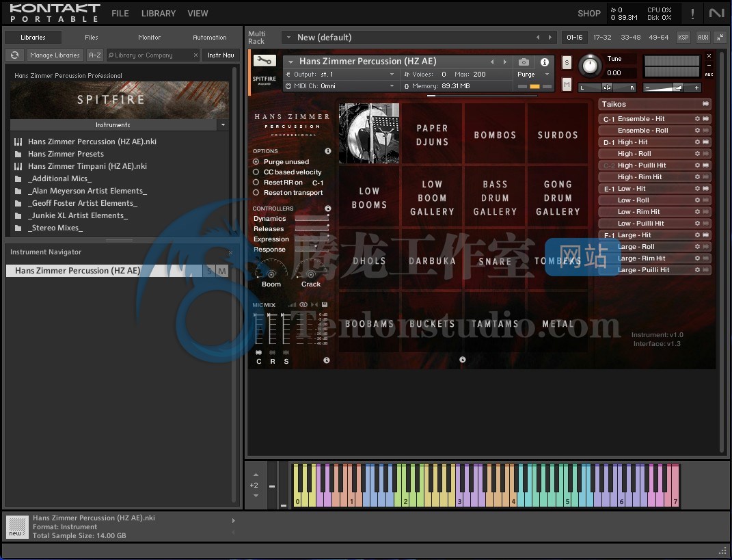Open gear settings for Ensemble - Hit
Image resolution: width=732 pixels, height=560 pixels.
coord(697,118)
